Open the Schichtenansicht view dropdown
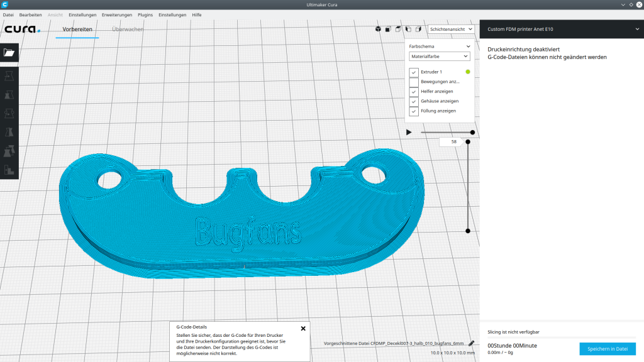This screenshot has width=644, height=362. pos(451,29)
